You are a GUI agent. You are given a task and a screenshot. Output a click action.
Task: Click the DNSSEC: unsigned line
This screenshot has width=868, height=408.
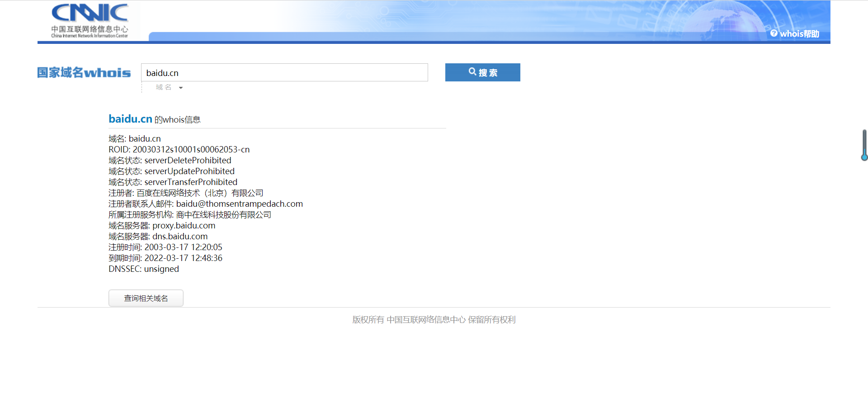144,269
